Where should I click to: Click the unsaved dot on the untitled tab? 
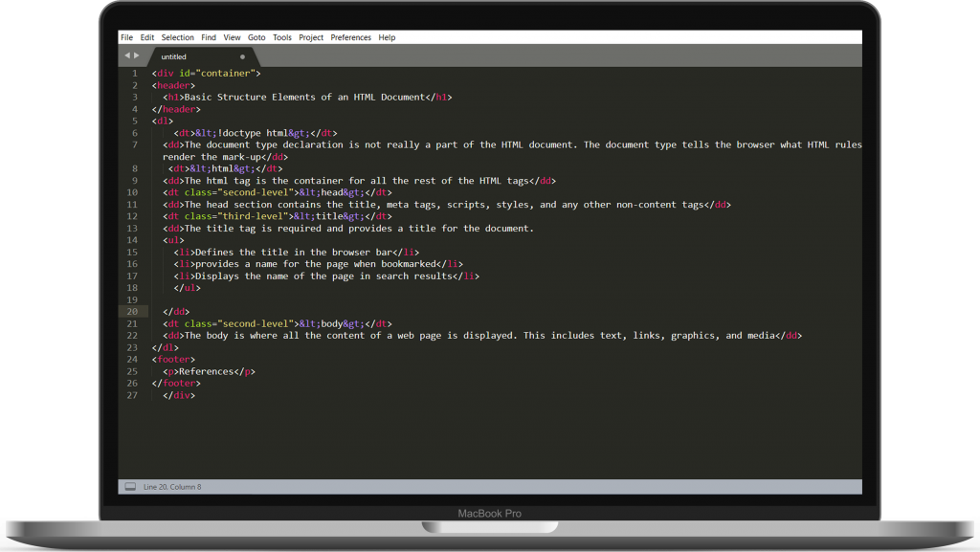[x=242, y=56]
